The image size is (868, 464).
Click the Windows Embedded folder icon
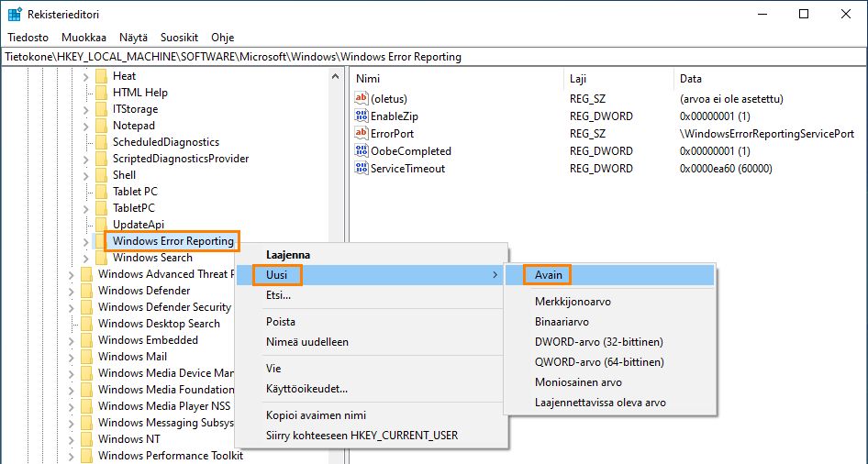86,340
